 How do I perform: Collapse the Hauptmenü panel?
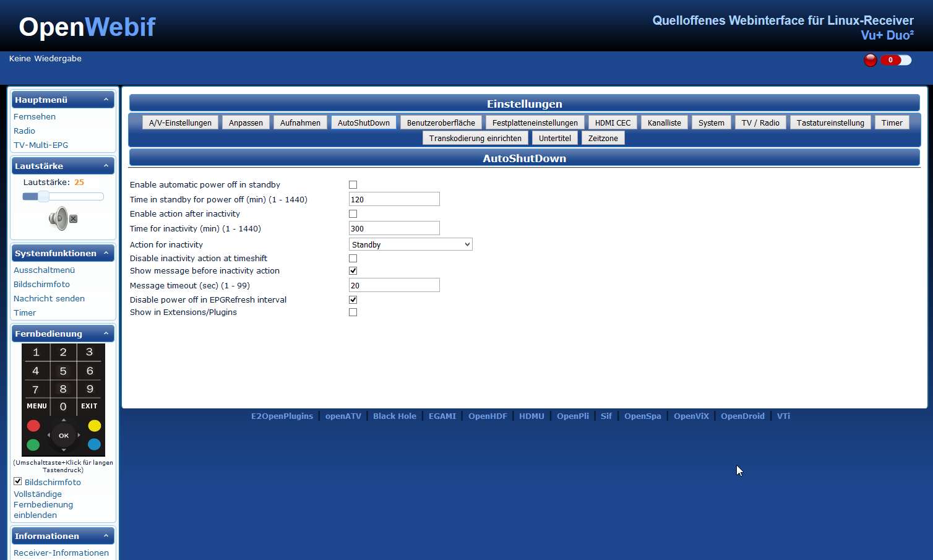pyautogui.click(x=106, y=100)
